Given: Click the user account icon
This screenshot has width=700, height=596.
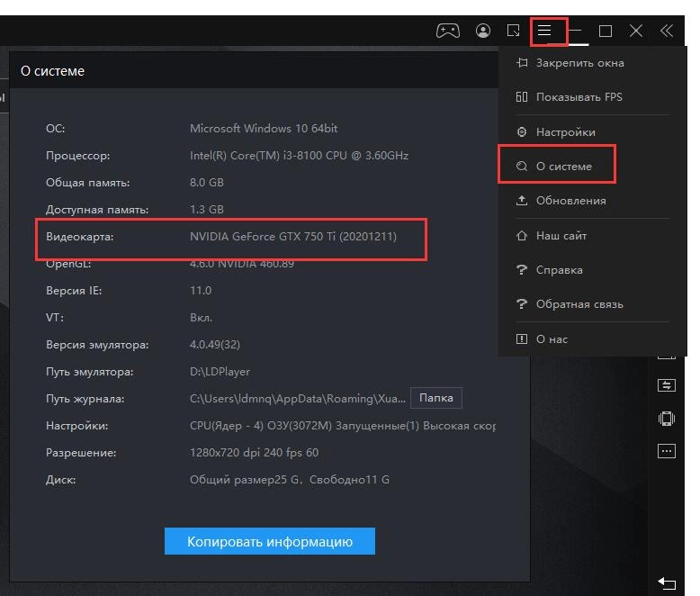Looking at the screenshot, I should (x=484, y=31).
